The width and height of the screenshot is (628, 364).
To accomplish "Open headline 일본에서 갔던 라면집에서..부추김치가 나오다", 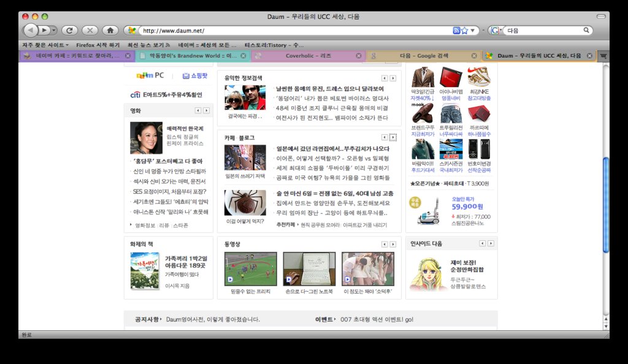I will coord(333,149).
